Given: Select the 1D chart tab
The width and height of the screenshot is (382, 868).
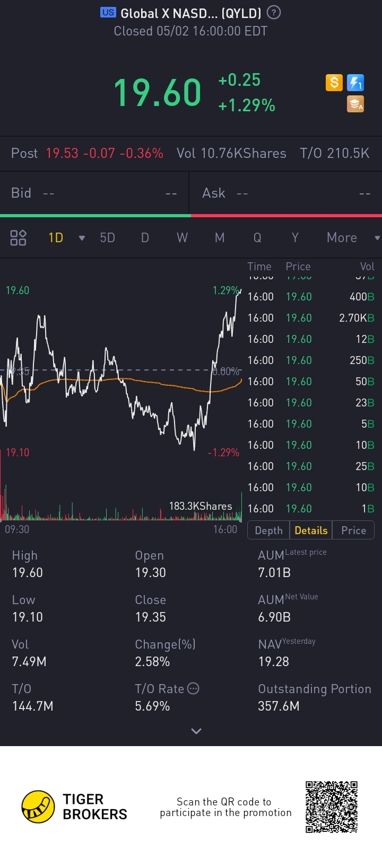Looking at the screenshot, I should point(56,237).
